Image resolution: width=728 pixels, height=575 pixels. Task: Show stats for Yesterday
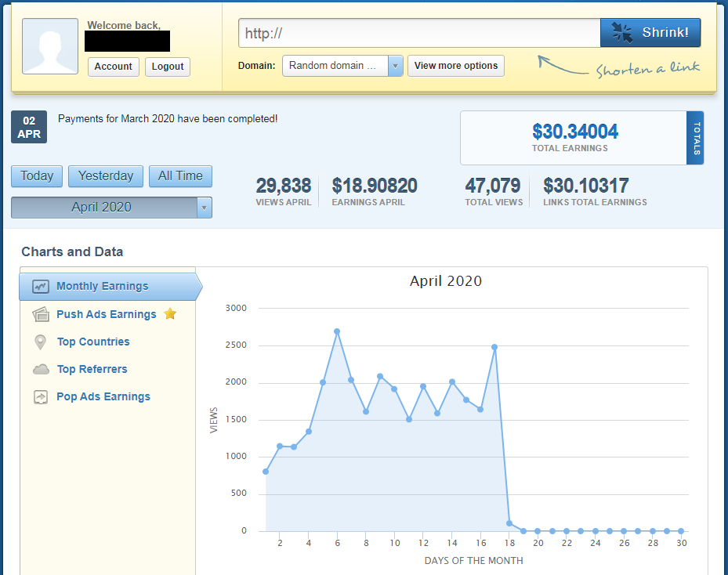(x=106, y=176)
